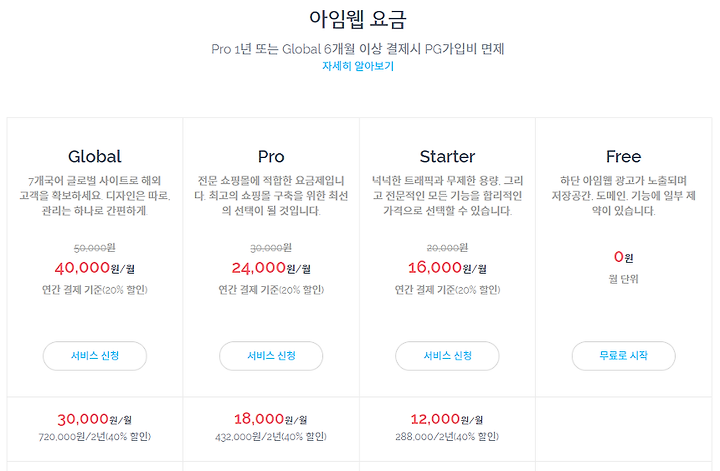This screenshot has width=720, height=471.
Task: Click the 12,000원/월 two-year Starter price
Action: click(x=447, y=419)
